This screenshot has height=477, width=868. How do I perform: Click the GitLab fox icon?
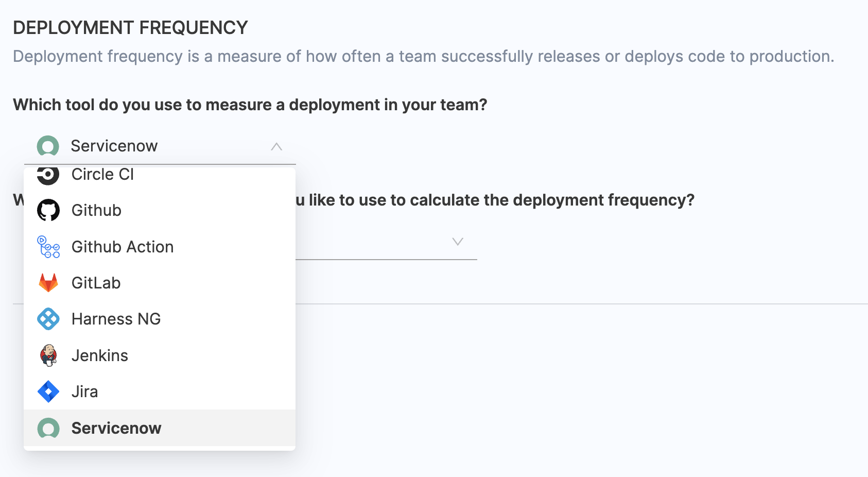48,283
